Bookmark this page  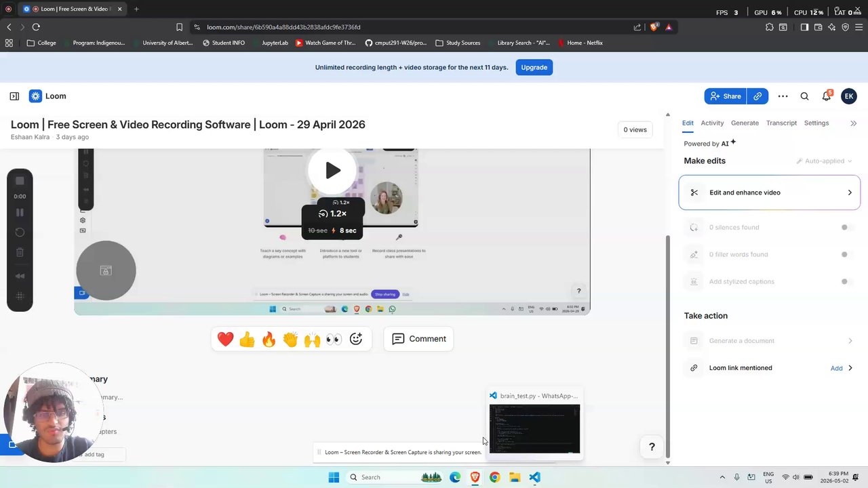coord(179,27)
